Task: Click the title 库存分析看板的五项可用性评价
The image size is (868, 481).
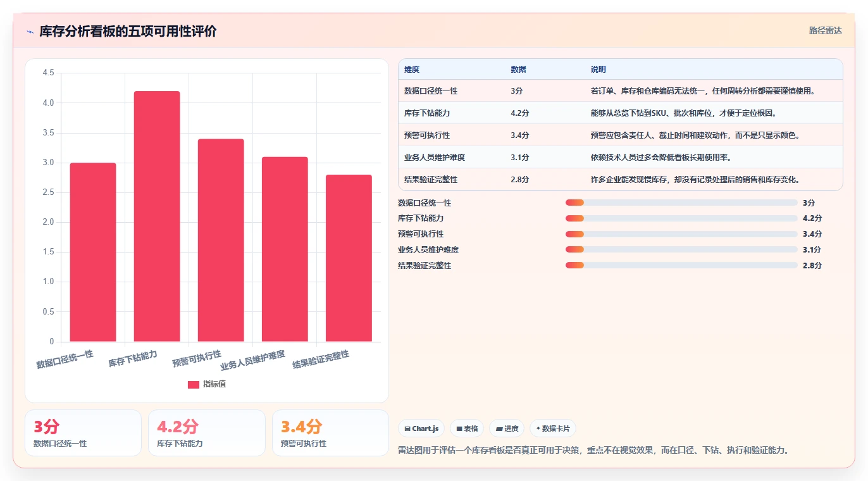Action: (128, 31)
